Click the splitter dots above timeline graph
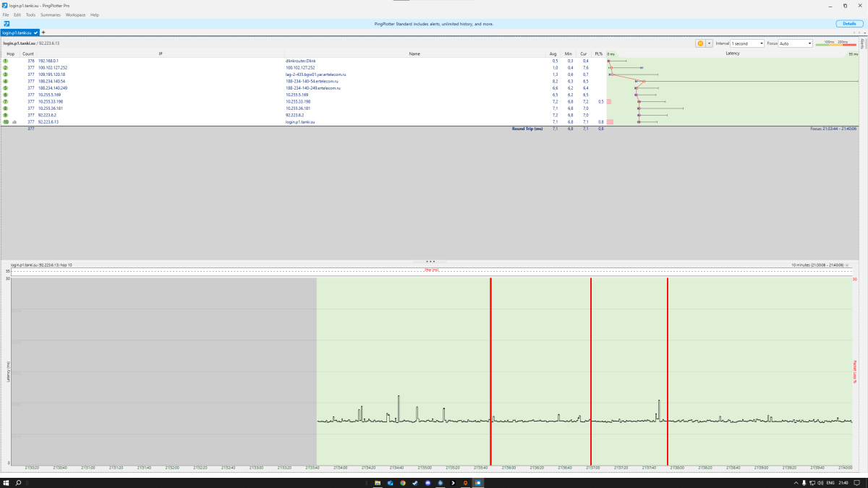 point(430,262)
